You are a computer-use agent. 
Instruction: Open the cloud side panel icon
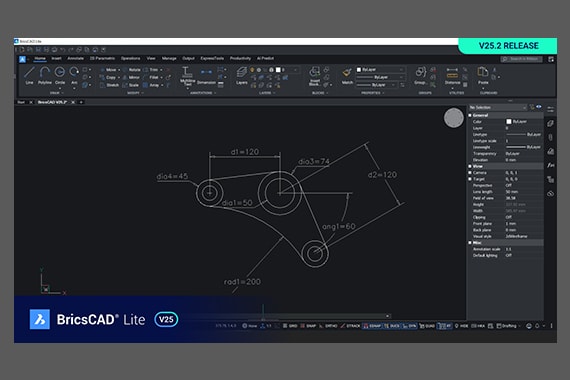[551, 194]
